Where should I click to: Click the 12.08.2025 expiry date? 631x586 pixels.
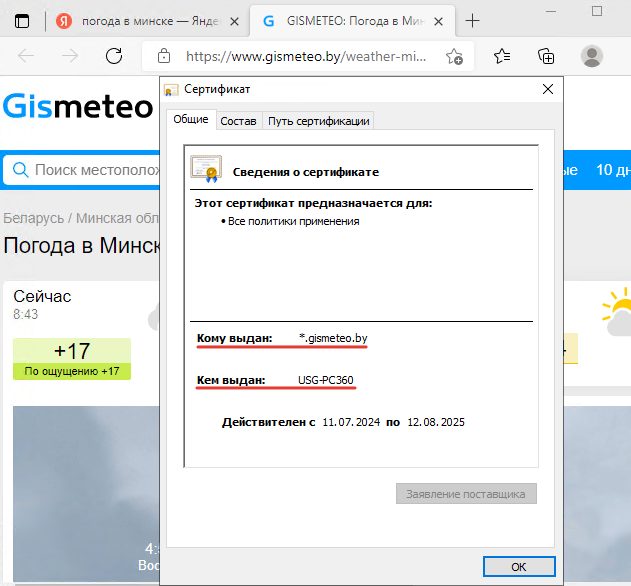pos(436,422)
